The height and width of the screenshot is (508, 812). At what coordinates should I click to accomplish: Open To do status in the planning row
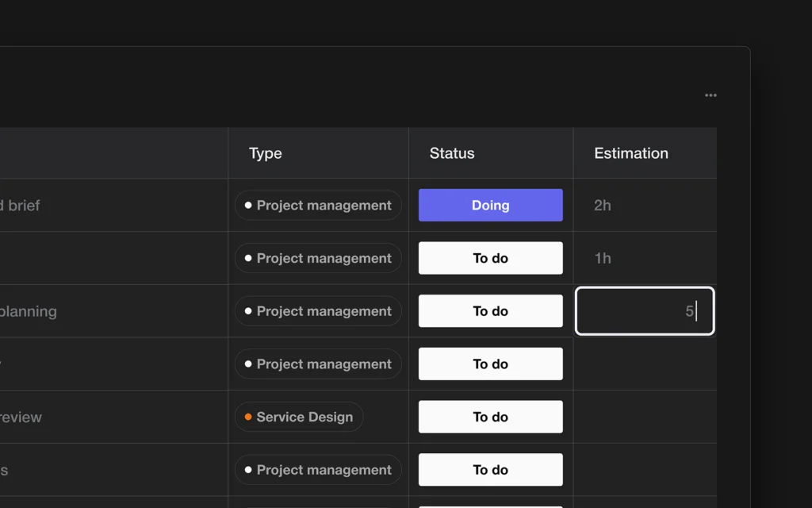coord(490,311)
